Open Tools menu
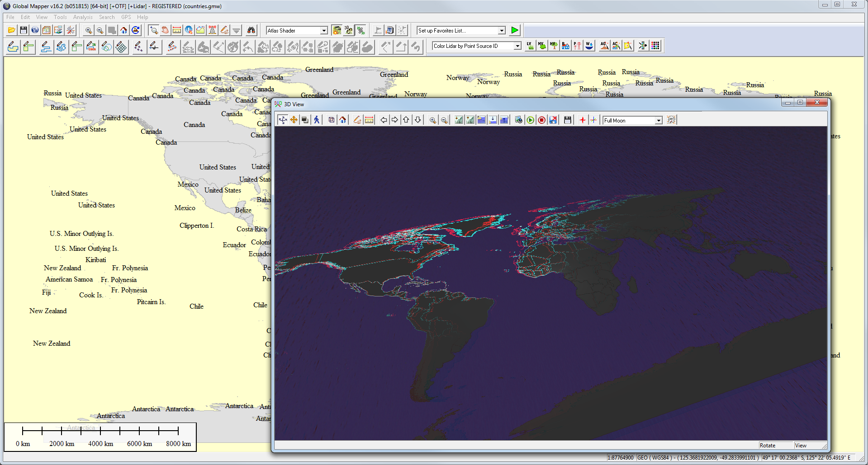The height and width of the screenshot is (465, 868). (60, 17)
